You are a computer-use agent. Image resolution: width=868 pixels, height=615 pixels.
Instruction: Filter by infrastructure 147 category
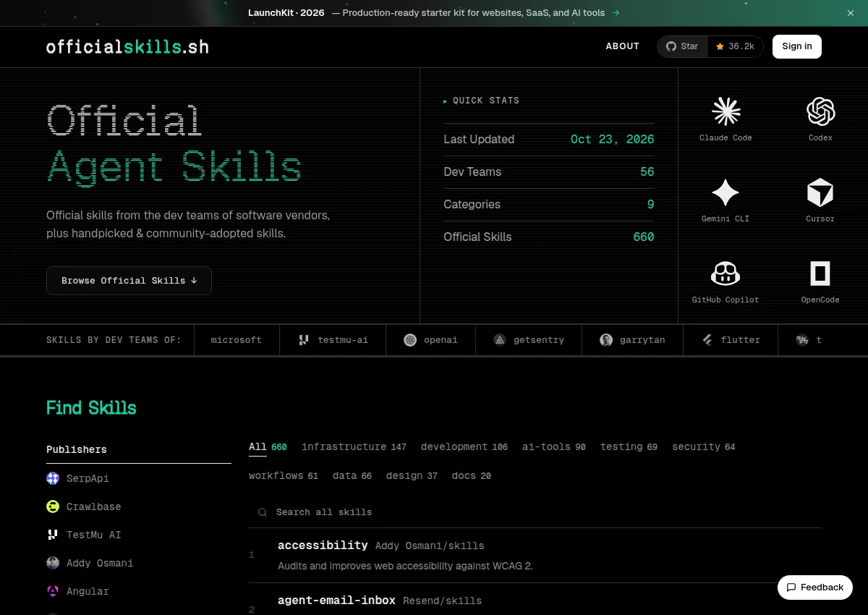pos(354,447)
